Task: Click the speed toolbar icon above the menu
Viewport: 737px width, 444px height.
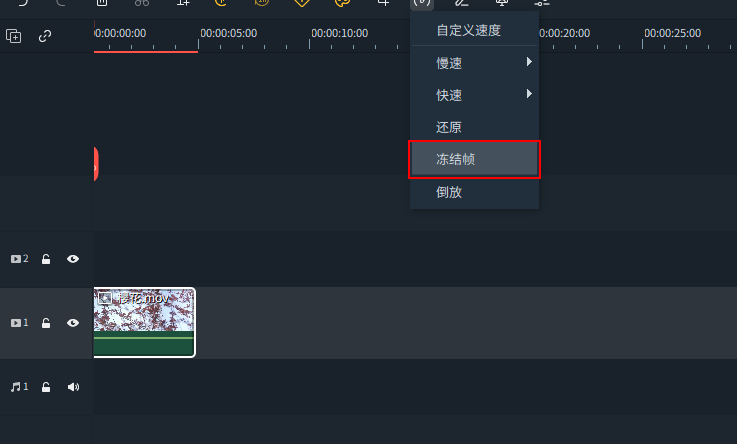Action: point(422,3)
